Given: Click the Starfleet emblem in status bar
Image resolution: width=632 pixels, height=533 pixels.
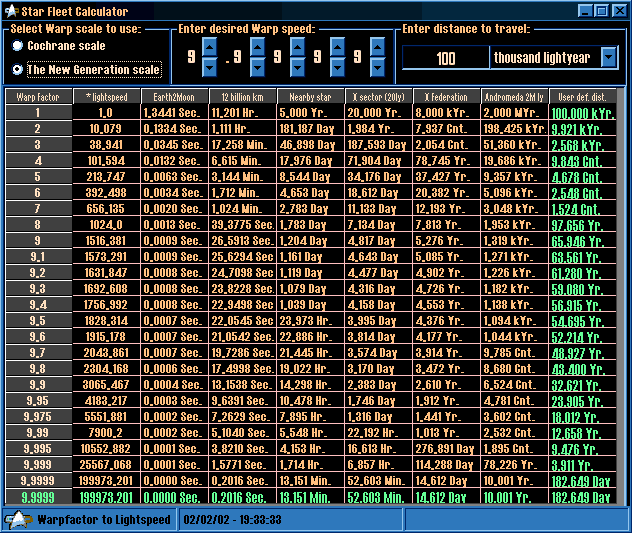Looking at the screenshot, I should pyautogui.click(x=19, y=520).
